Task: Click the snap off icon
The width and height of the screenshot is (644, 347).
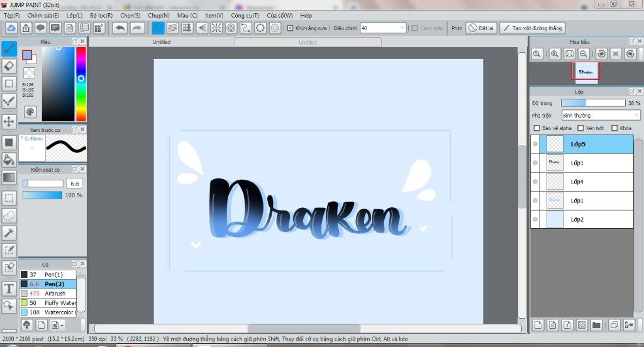Action: [x=158, y=28]
